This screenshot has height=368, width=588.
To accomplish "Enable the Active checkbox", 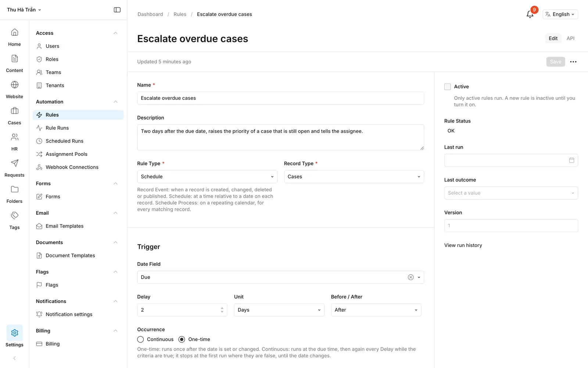I will click(448, 87).
